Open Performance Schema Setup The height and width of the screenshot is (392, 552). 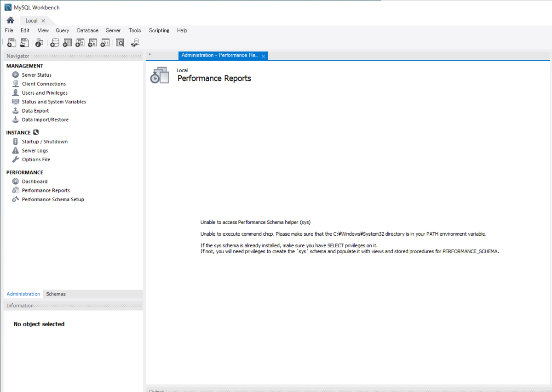(53, 199)
